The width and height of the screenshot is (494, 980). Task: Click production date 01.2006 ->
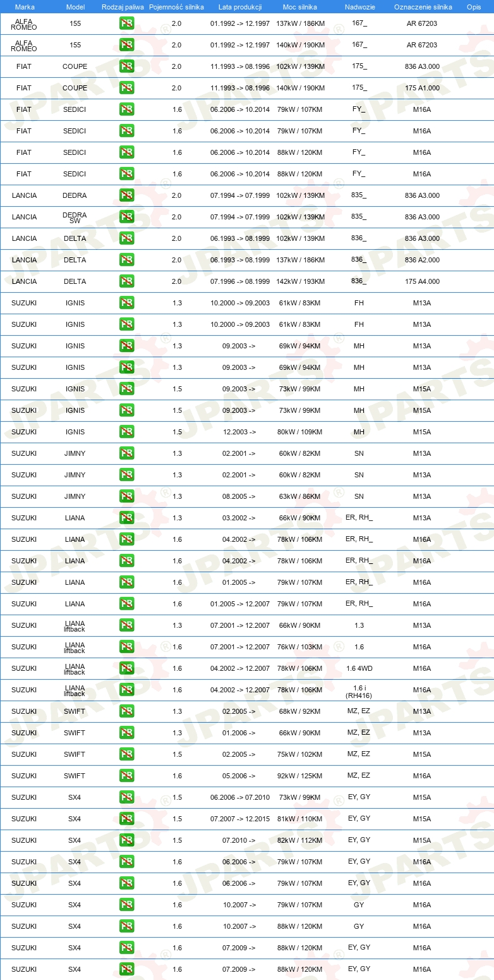tap(239, 733)
